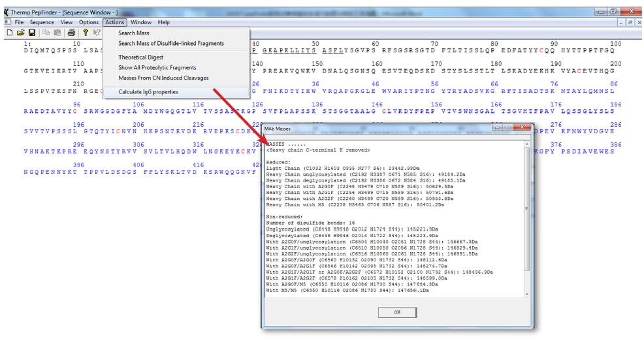The image size is (644, 341).
Task: Open the Sequence menu
Action: (x=42, y=22)
